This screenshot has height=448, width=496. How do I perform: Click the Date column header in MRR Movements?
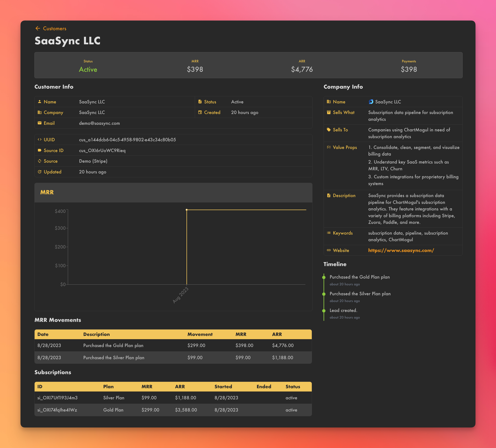[x=43, y=334]
